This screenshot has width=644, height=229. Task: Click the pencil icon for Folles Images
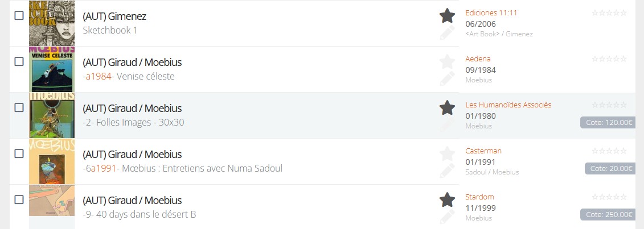pyautogui.click(x=447, y=124)
